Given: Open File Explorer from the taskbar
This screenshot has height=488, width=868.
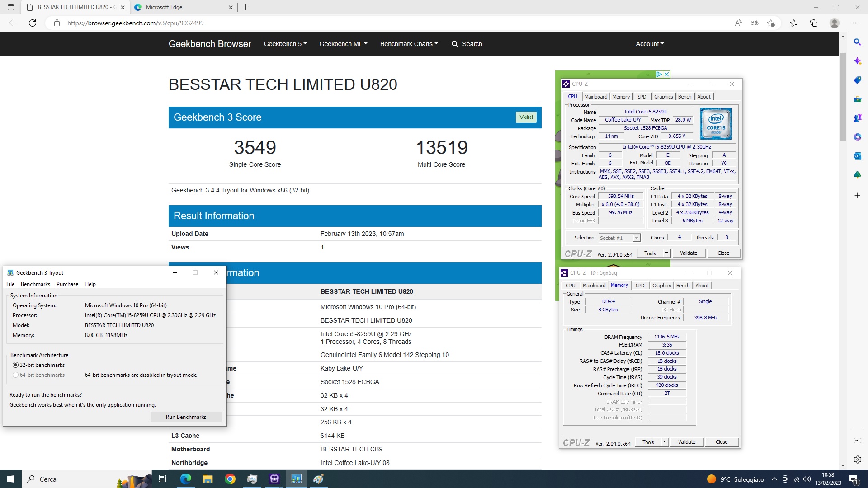Looking at the screenshot, I should tap(208, 479).
